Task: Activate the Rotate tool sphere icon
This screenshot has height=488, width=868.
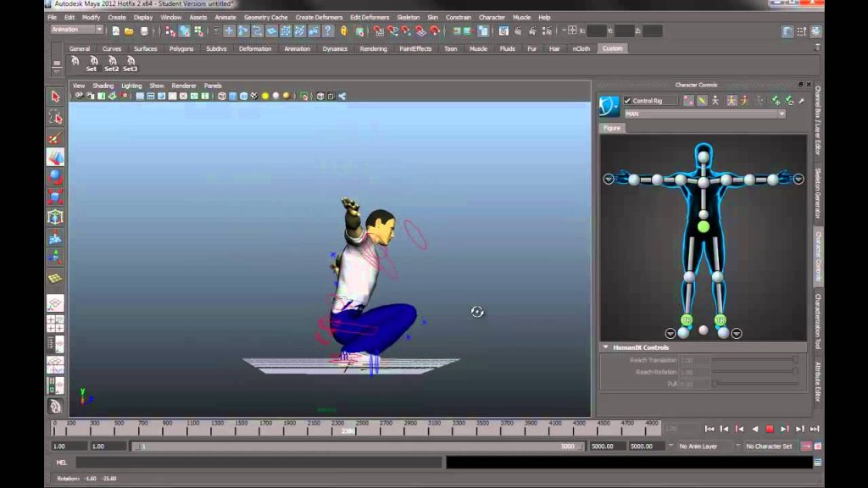Action: coord(55,177)
